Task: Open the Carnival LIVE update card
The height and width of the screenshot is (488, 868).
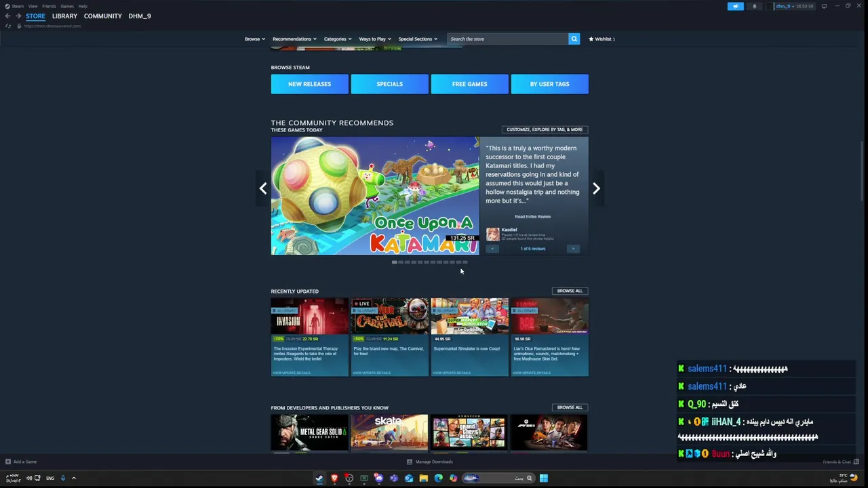Action: tap(389, 337)
